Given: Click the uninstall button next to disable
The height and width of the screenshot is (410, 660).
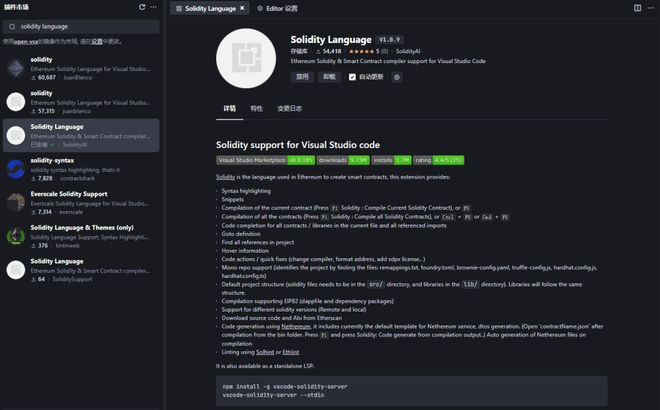Looking at the screenshot, I should 329,77.
